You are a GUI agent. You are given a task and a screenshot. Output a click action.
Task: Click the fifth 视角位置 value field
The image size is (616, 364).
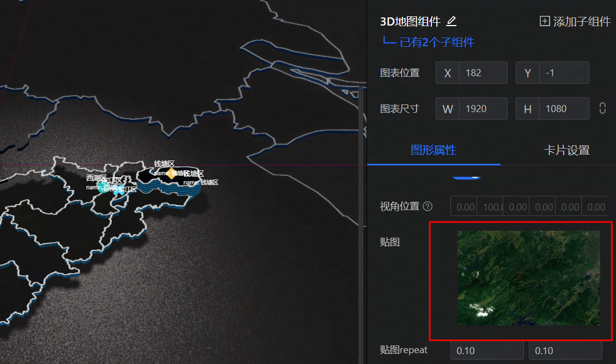tap(569, 207)
